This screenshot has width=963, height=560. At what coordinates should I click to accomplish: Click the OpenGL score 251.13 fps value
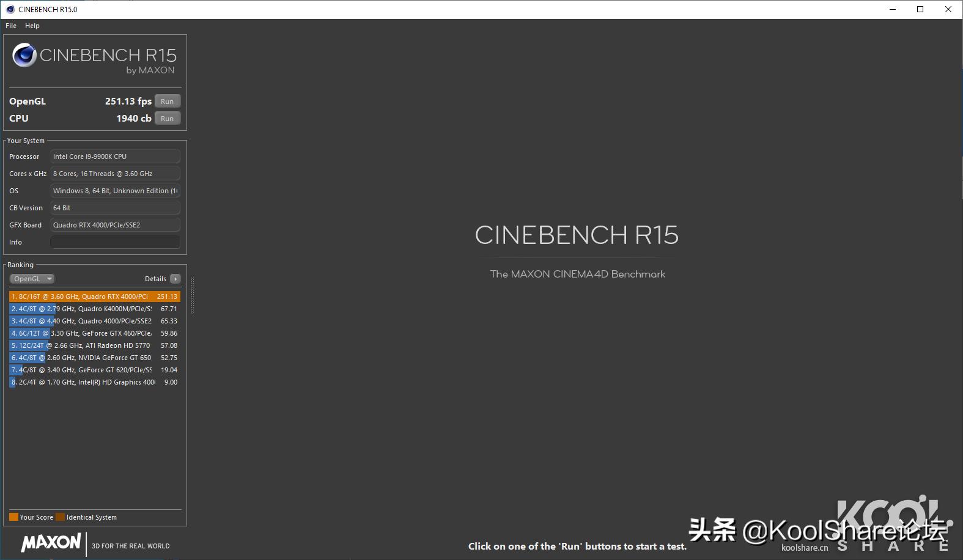coord(128,101)
